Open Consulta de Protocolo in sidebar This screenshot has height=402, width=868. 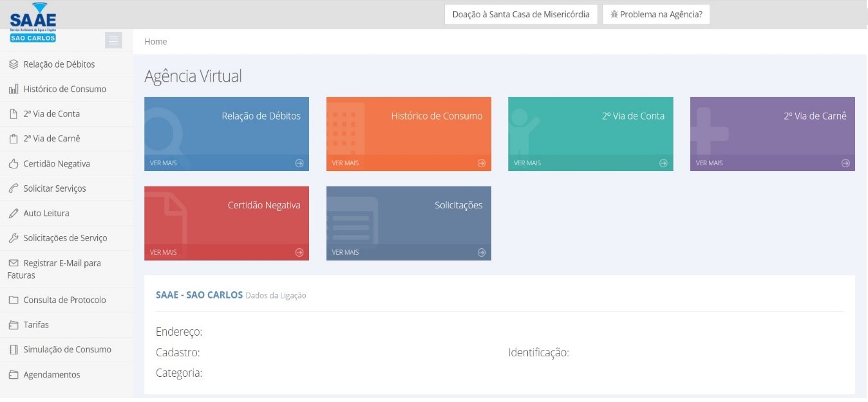[x=64, y=300]
